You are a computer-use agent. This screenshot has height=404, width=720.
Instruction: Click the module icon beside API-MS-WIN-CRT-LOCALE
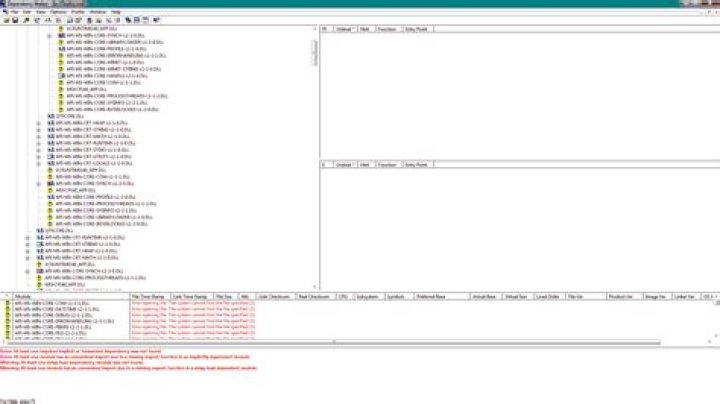click(51, 163)
